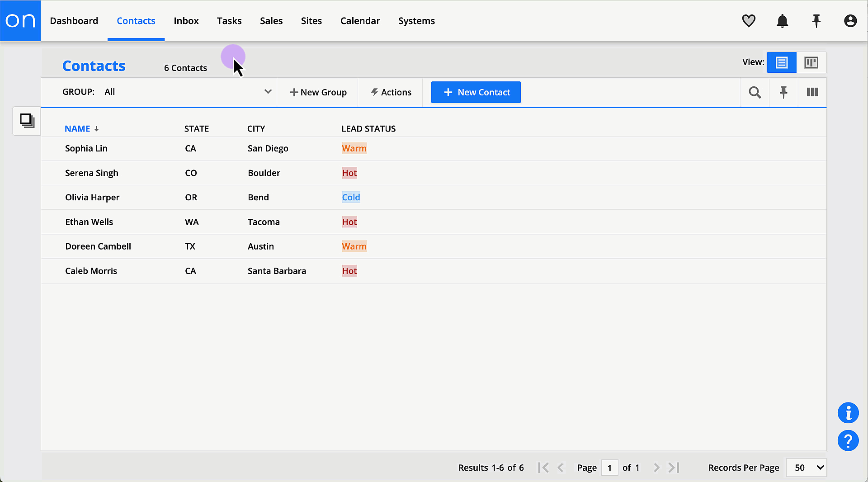
Task: Click the pin icon in top navigation
Action: tap(816, 21)
